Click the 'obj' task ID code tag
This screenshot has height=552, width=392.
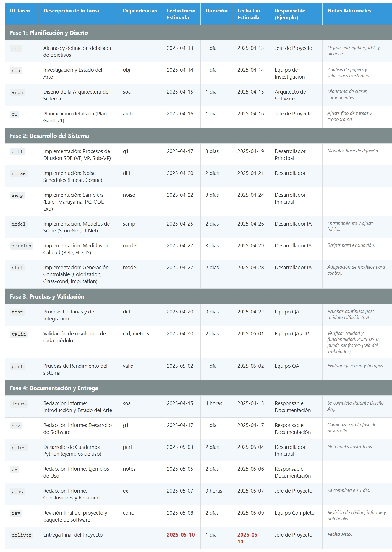pyautogui.click(x=16, y=49)
